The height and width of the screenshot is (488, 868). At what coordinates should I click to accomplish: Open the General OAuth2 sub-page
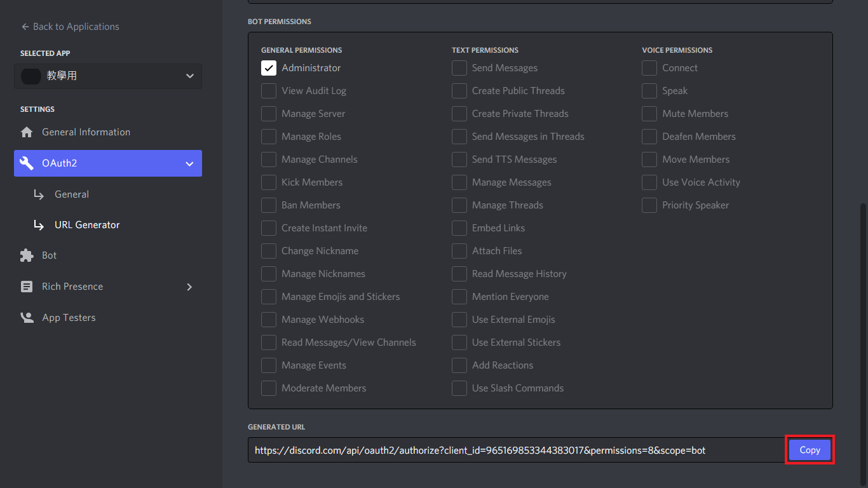click(x=72, y=194)
